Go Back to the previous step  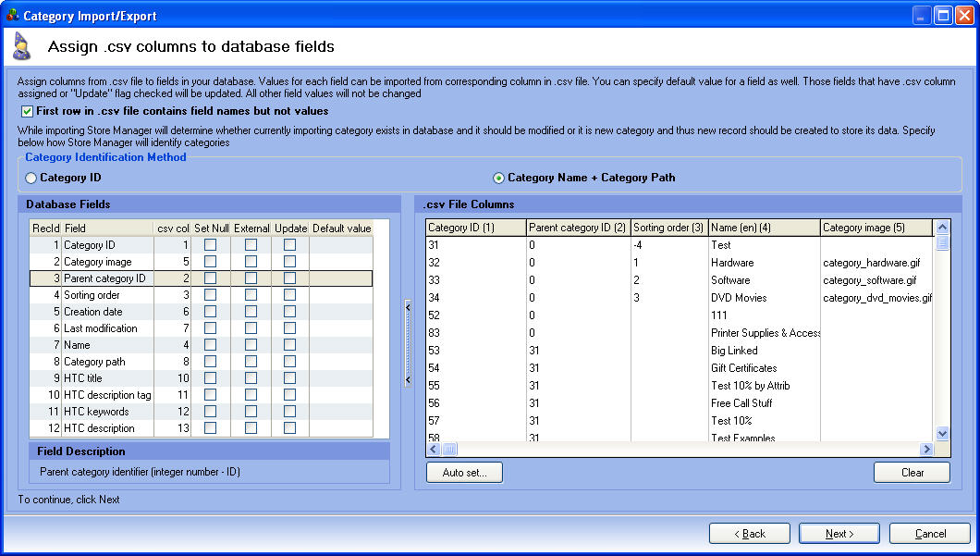point(749,533)
